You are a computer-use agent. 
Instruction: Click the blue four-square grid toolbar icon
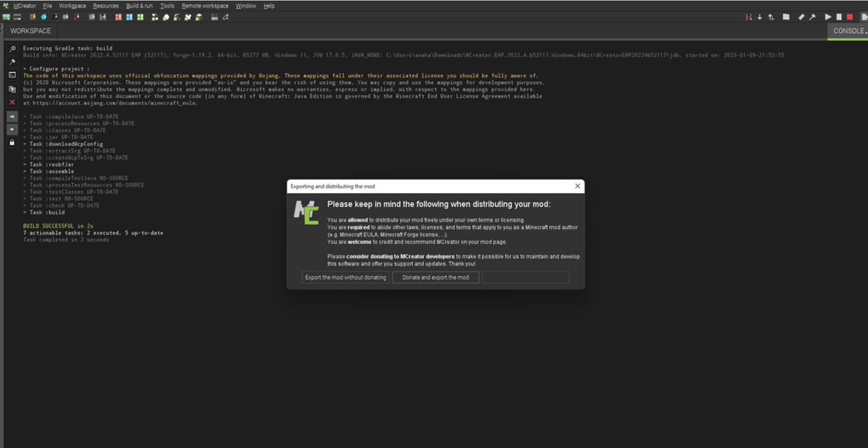pos(129,17)
